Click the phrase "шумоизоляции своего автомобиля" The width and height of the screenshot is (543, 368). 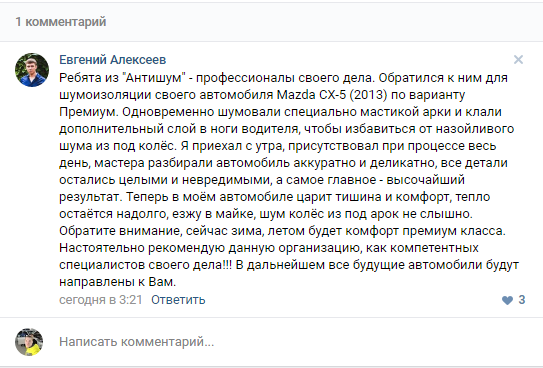tap(166, 95)
